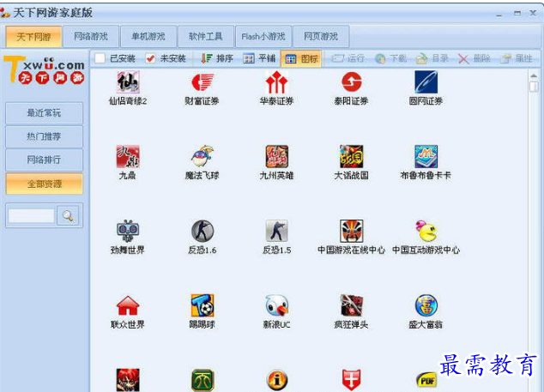Open the 网页游戏 tab

click(x=321, y=36)
